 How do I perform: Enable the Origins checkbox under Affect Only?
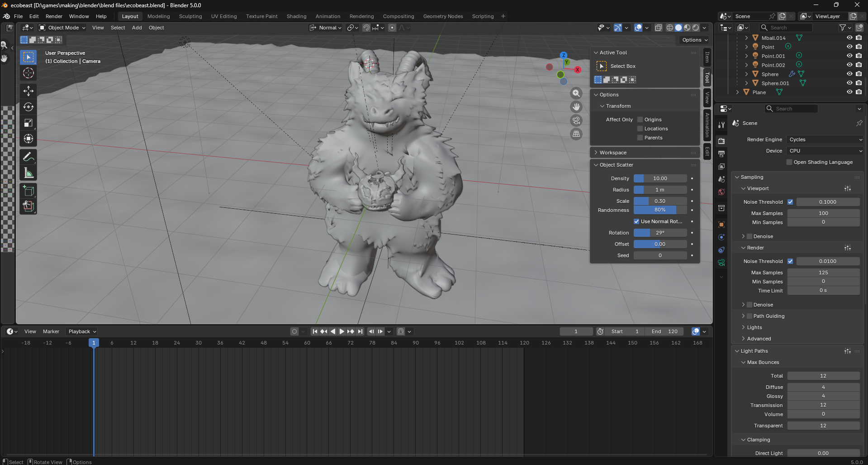tap(640, 120)
